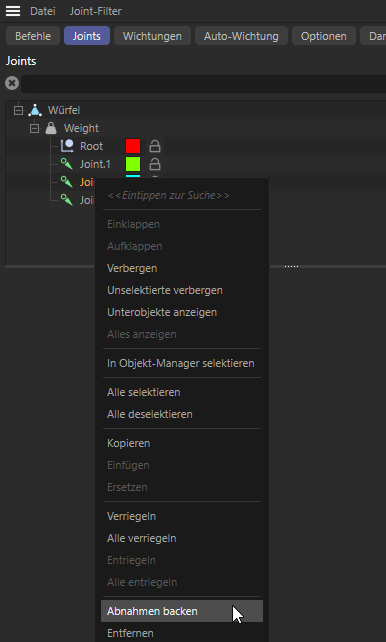
Task: Select the Root joint entry
Action: click(91, 146)
